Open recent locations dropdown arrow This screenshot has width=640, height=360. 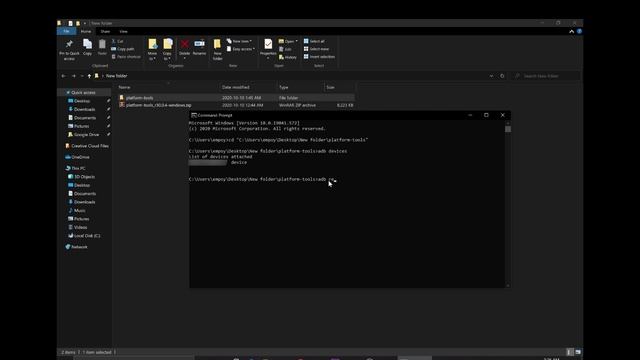tap(82, 76)
